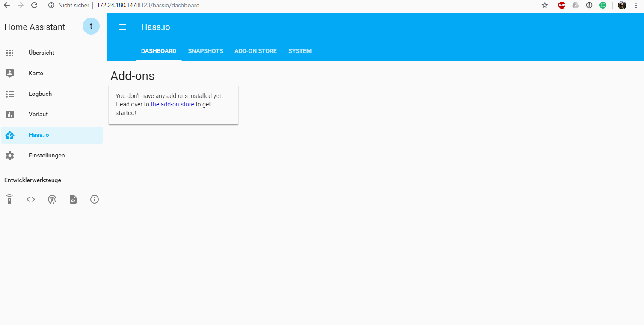Open the System tab

pyautogui.click(x=300, y=51)
